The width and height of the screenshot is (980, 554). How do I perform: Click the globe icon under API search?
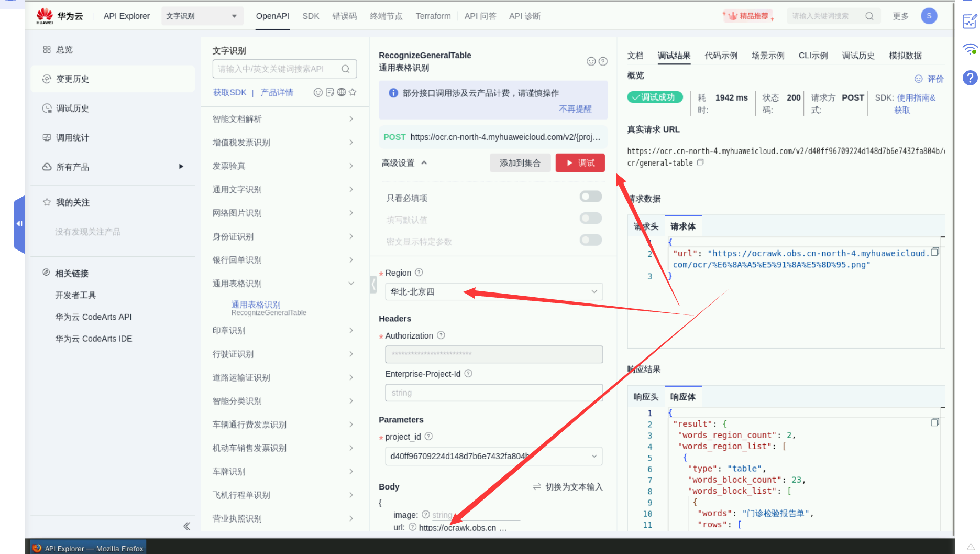pyautogui.click(x=342, y=92)
